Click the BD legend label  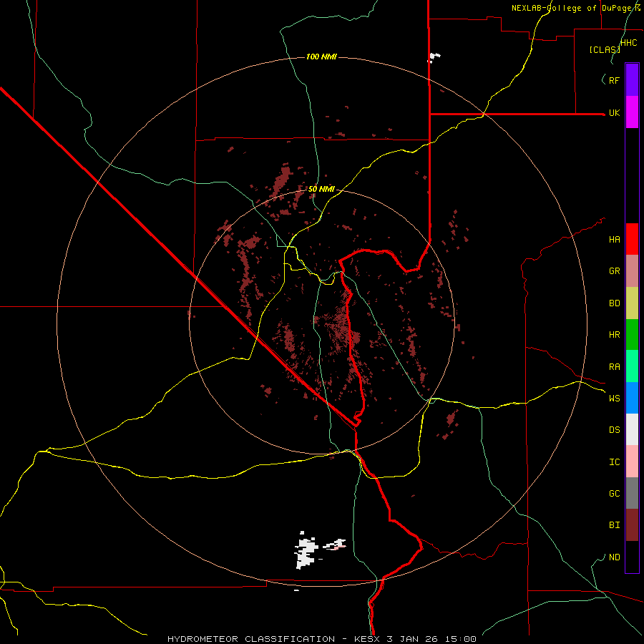pyautogui.click(x=614, y=303)
